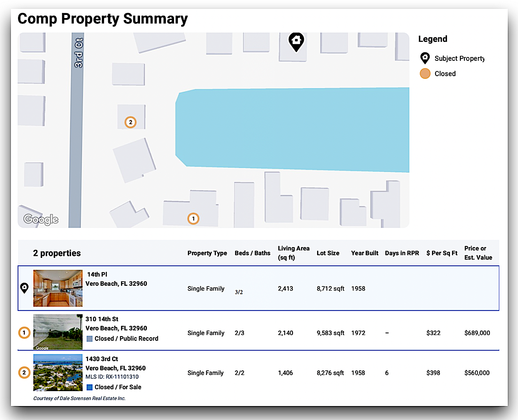Click gray Closed / Public Record status square
518x420 pixels.
click(x=90, y=339)
